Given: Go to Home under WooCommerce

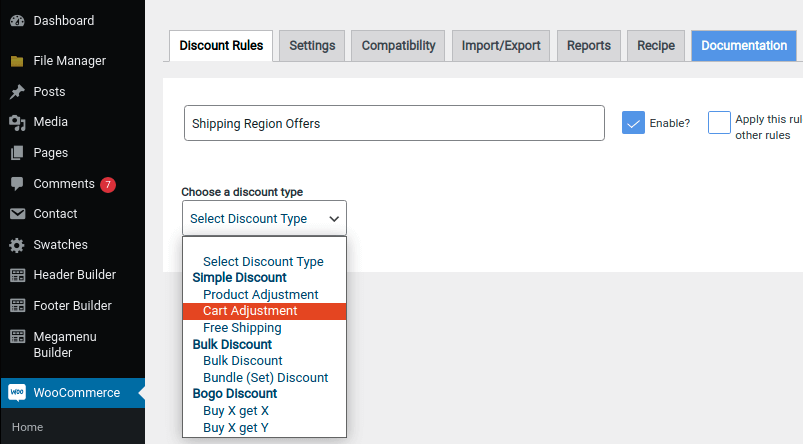Looking at the screenshot, I should (27, 427).
